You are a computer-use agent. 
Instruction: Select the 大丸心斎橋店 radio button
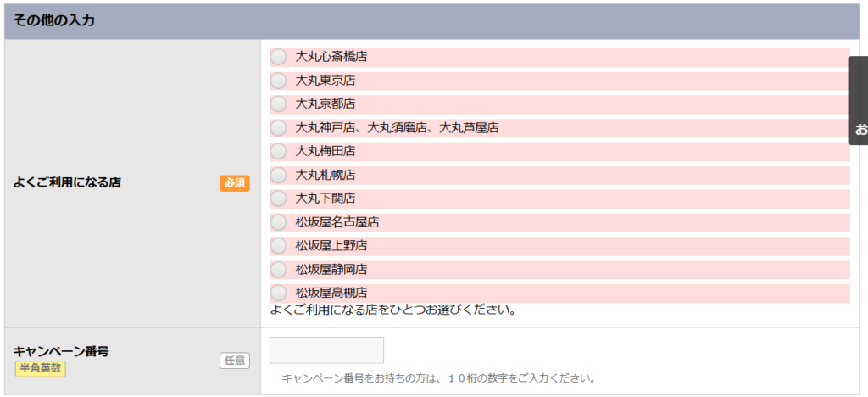click(279, 57)
